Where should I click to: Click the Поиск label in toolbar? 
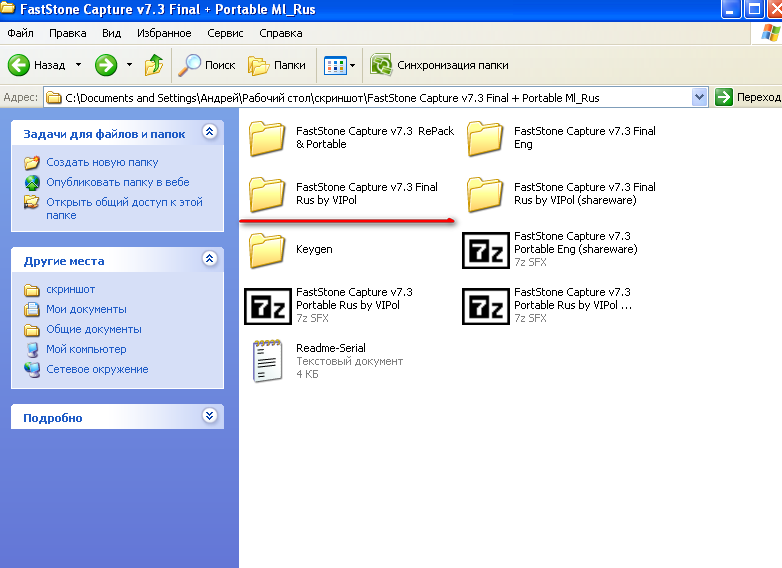pos(220,65)
